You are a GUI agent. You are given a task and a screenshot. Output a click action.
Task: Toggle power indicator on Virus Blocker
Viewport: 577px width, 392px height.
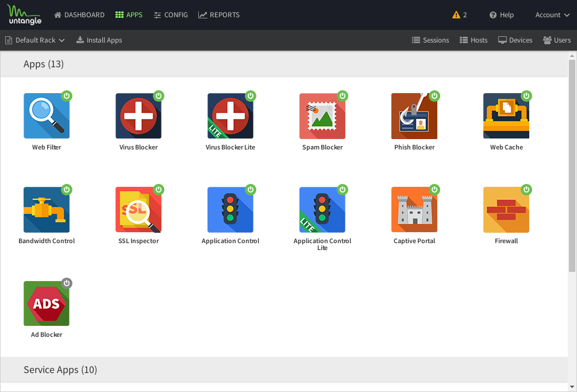pyautogui.click(x=159, y=95)
